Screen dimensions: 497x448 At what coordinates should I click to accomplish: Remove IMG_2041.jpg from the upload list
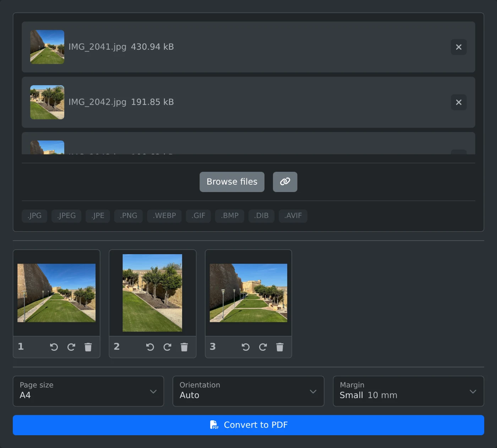coord(459,47)
